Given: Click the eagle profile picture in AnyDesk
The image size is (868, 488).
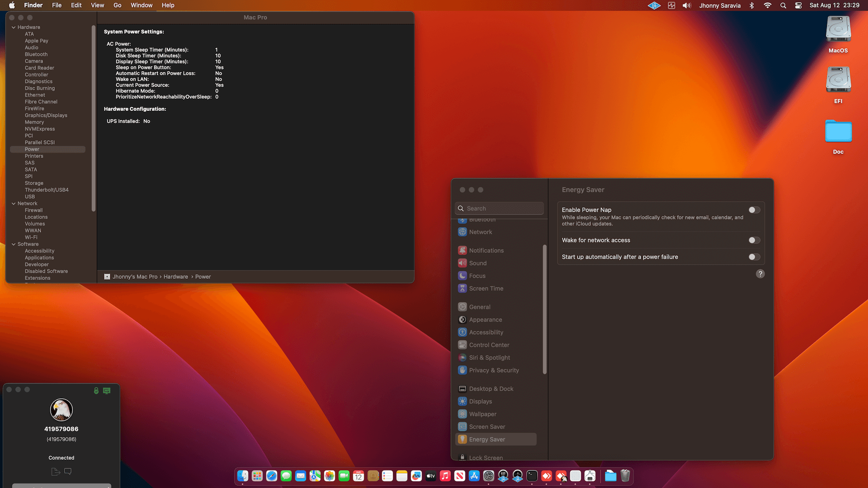Looking at the screenshot, I should [x=61, y=410].
